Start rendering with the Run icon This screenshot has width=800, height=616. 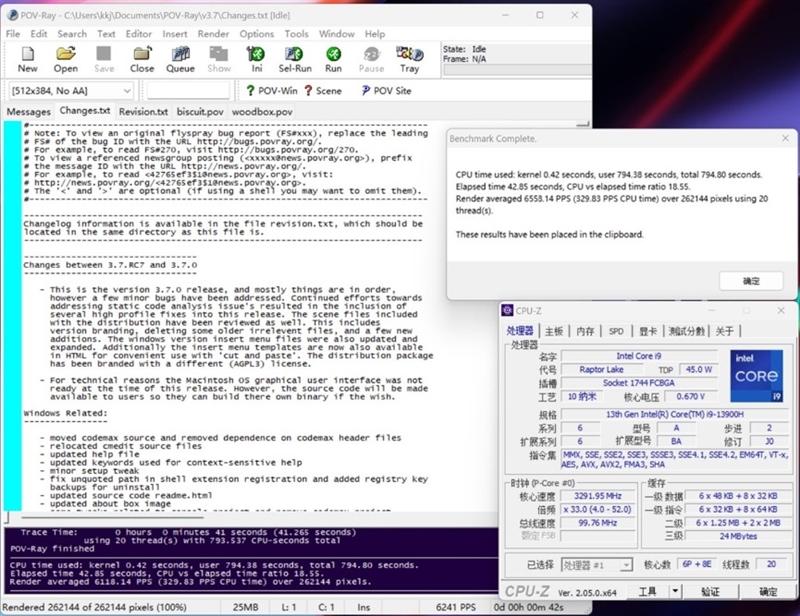(333, 59)
